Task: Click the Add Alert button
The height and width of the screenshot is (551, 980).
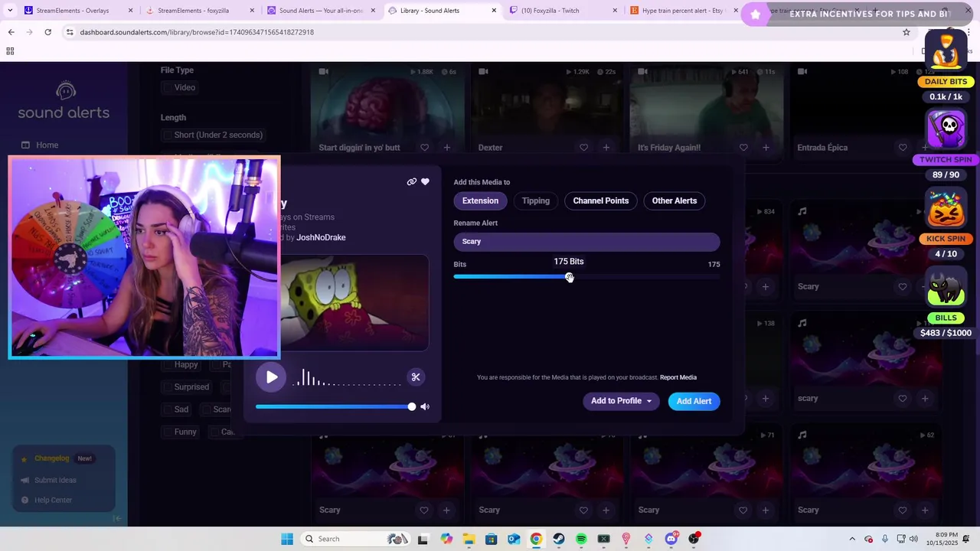Action: [694, 401]
